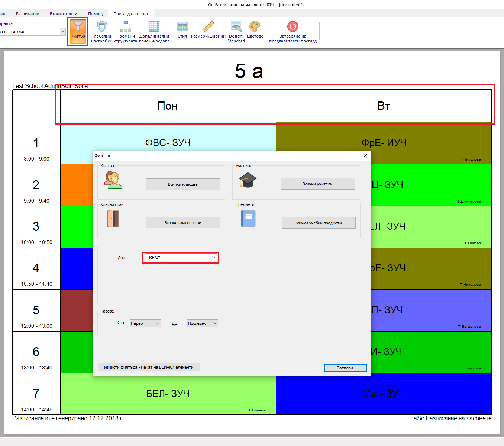Image resolution: width=504 pixels, height=446 pixels.
Task: Select the Стил toolbar icon
Action: point(182,27)
